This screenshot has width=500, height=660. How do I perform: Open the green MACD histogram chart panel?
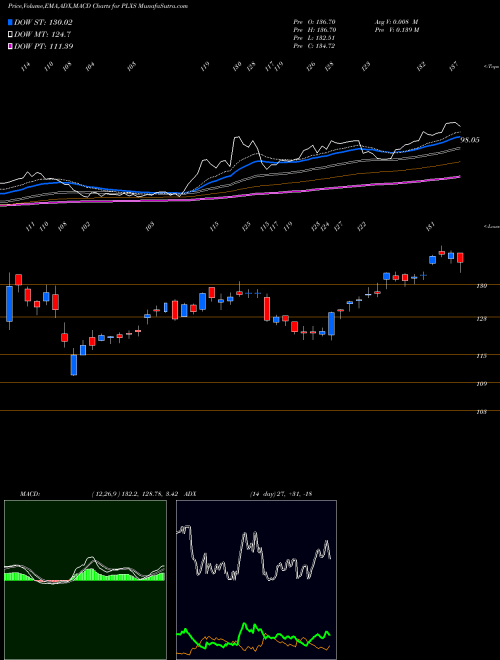click(85, 580)
